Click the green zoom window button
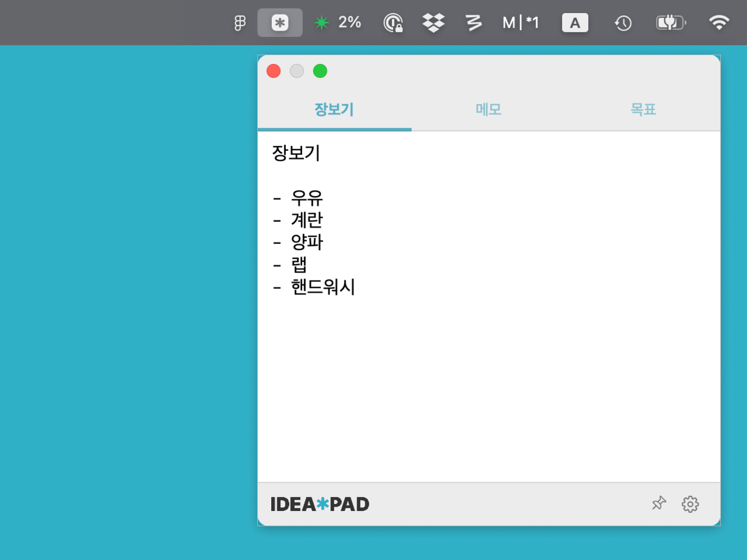The image size is (747, 560). (x=320, y=71)
